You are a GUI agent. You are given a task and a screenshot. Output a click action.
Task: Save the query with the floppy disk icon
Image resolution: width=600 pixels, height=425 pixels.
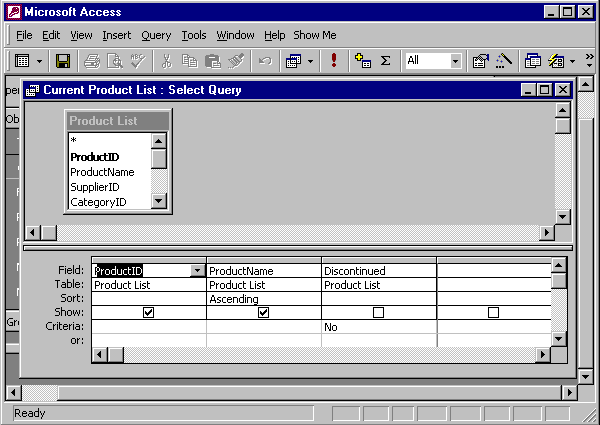click(63, 61)
